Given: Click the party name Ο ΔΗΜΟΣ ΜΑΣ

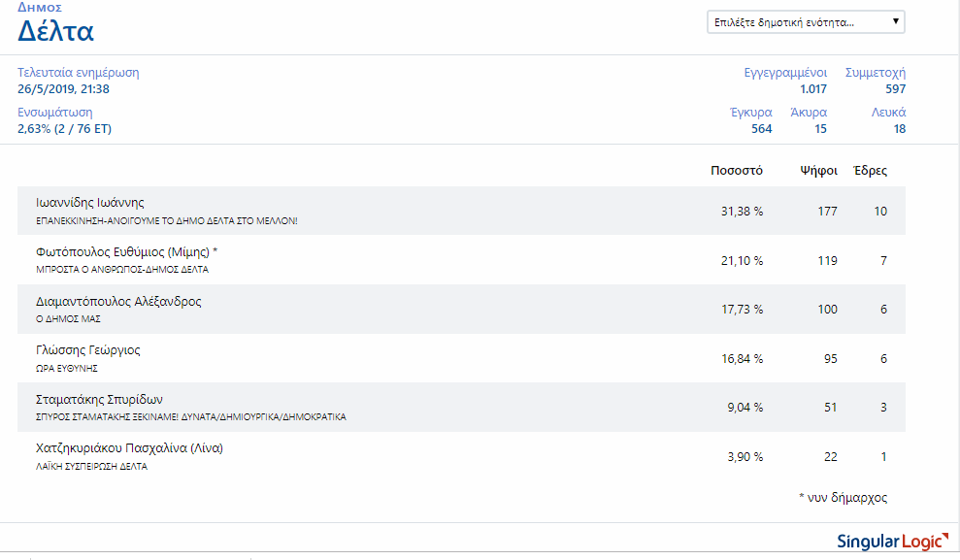Looking at the screenshot, I should click(69, 319).
